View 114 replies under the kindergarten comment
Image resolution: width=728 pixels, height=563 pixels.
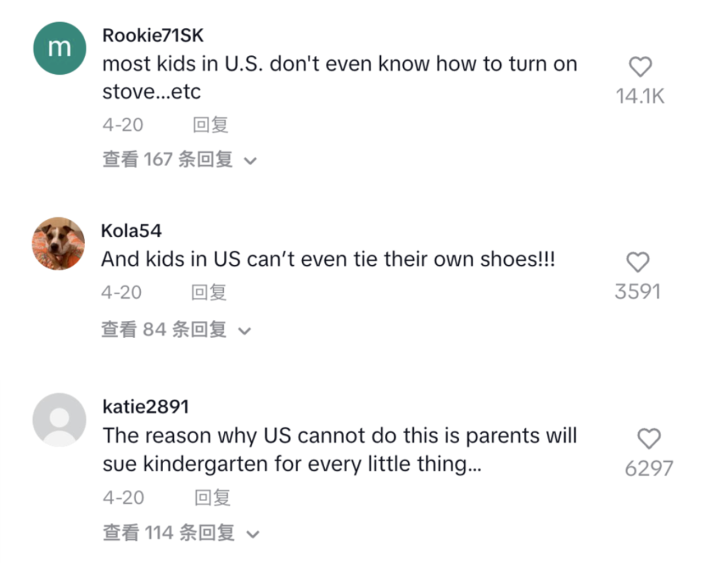click(x=169, y=533)
